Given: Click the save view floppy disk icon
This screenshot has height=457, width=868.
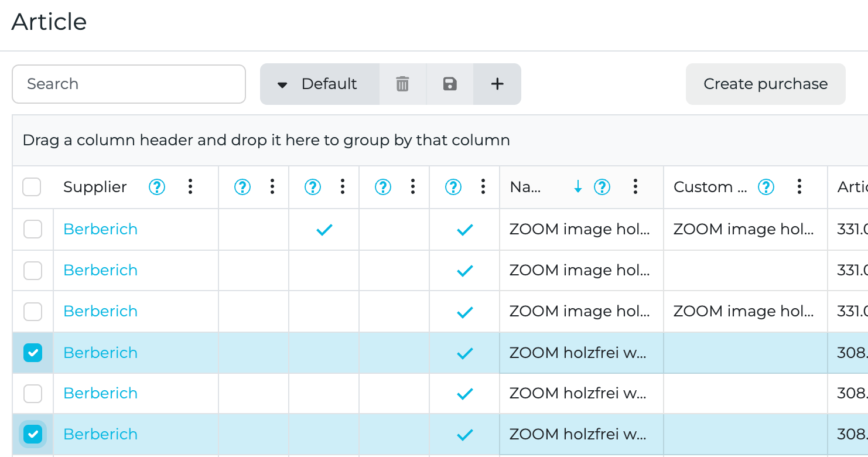Looking at the screenshot, I should (450, 84).
